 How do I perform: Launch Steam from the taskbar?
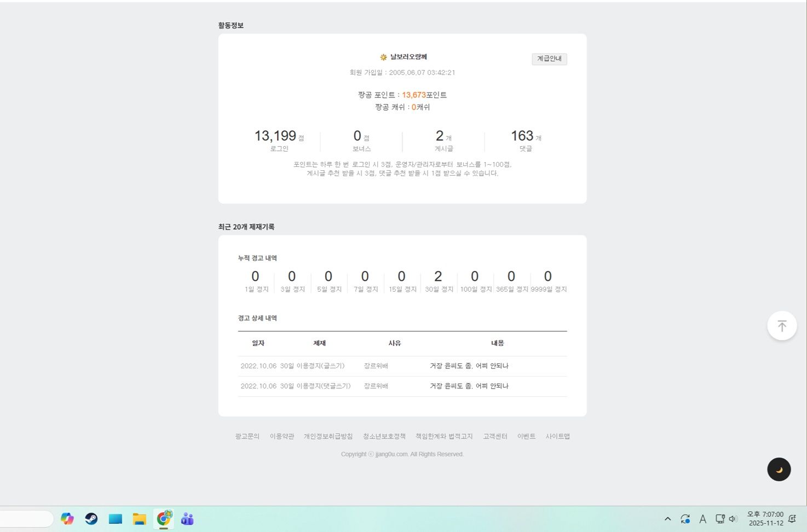pyautogui.click(x=91, y=519)
